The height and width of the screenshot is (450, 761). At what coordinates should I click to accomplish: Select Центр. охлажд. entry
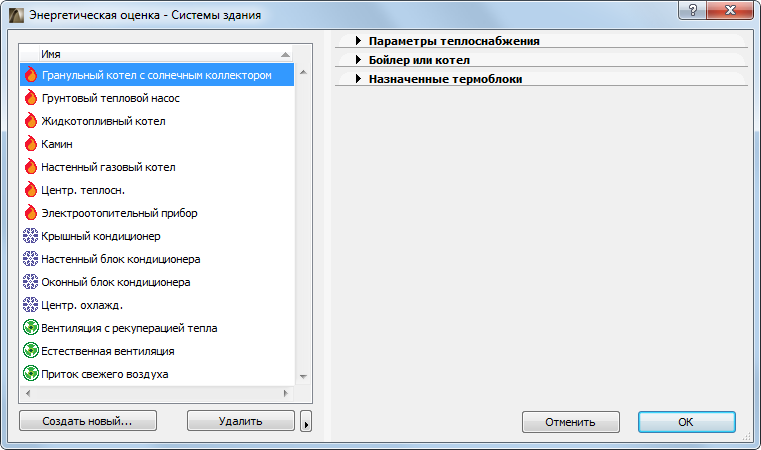click(157, 305)
